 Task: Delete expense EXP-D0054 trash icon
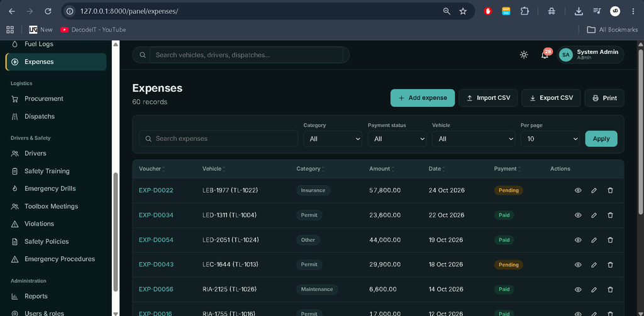click(x=610, y=240)
